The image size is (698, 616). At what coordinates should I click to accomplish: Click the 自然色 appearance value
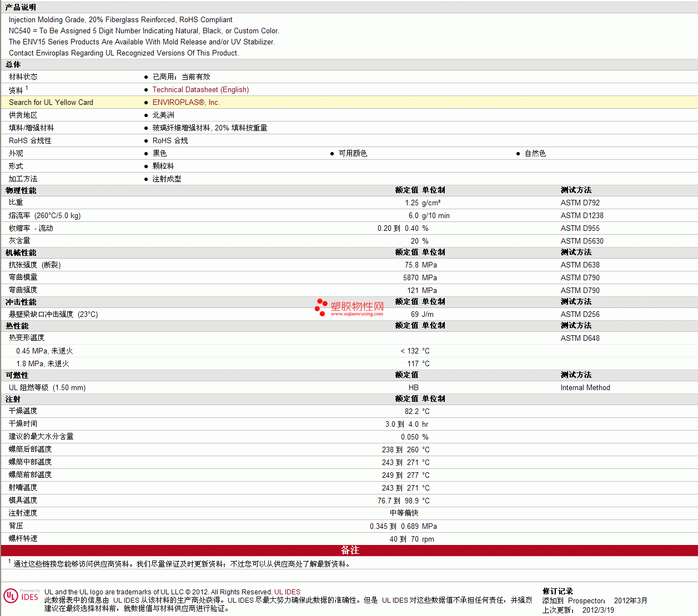535,153
